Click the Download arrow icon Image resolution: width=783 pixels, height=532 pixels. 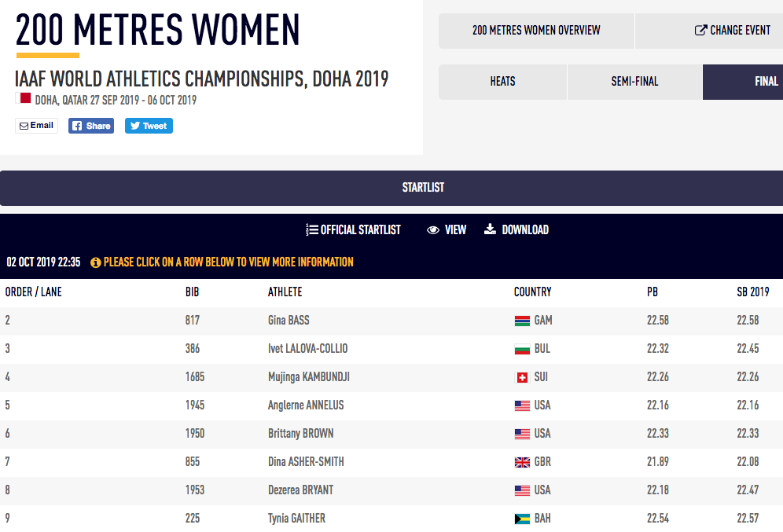click(490, 229)
